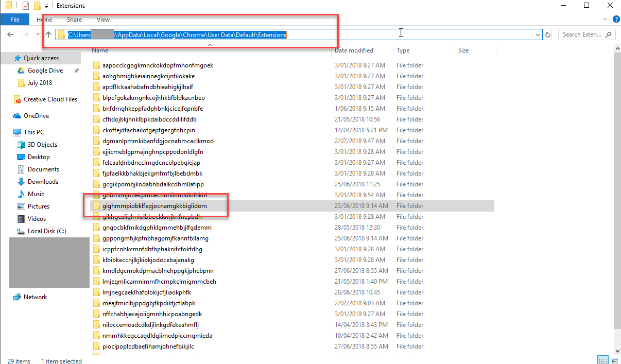This screenshot has width=621, height=364.
Task: Open the File menu
Action: click(15, 20)
